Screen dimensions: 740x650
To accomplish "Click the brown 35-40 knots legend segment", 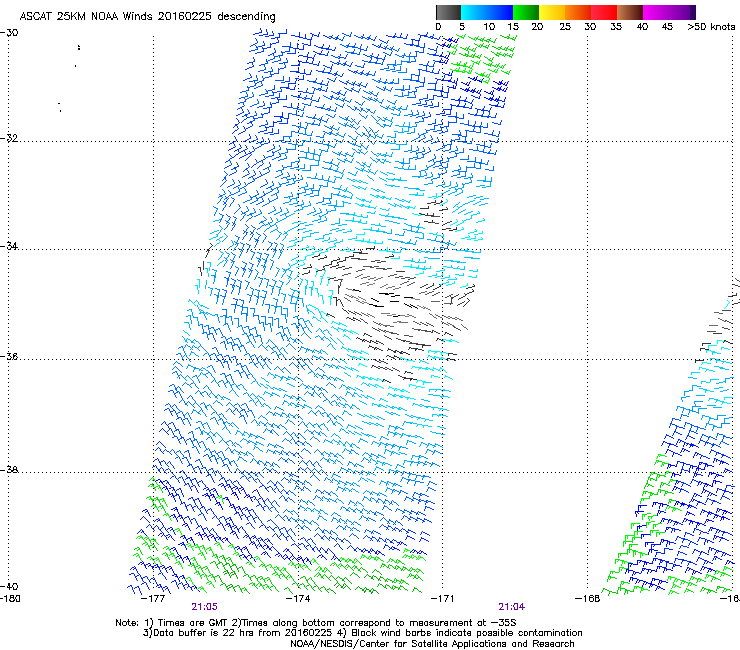I will click(630, 12).
